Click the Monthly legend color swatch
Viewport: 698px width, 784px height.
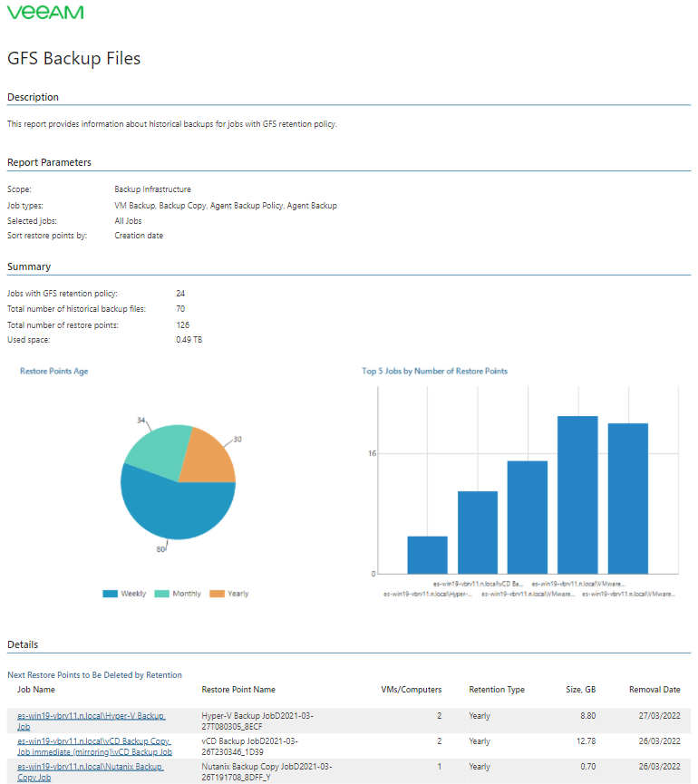pos(162,594)
